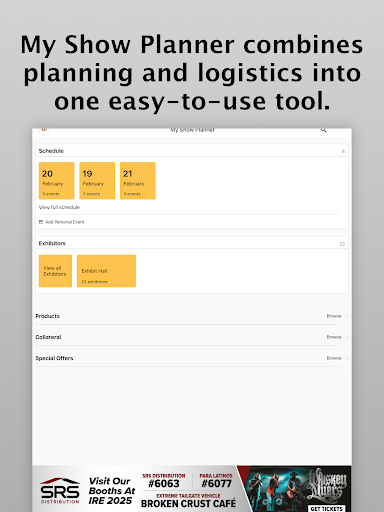Select the 20 February schedule tile
This screenshot has width=384, height=512.
point(57,181)
